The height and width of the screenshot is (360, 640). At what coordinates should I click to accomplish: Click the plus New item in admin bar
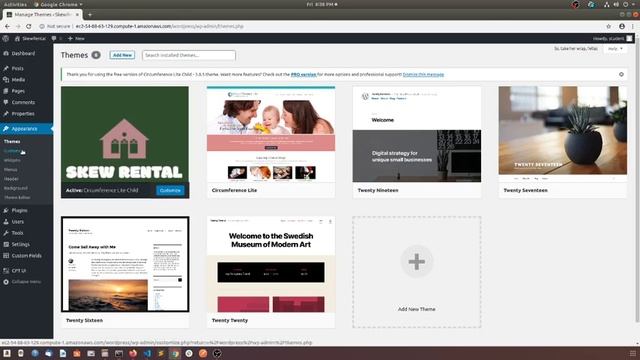click(76, 38)
